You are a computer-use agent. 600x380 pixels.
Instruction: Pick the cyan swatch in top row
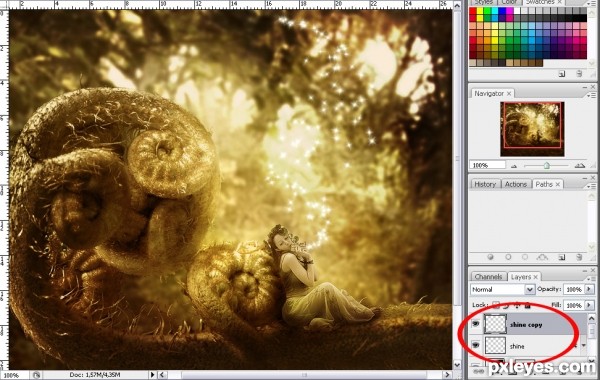tap(495, 10)
